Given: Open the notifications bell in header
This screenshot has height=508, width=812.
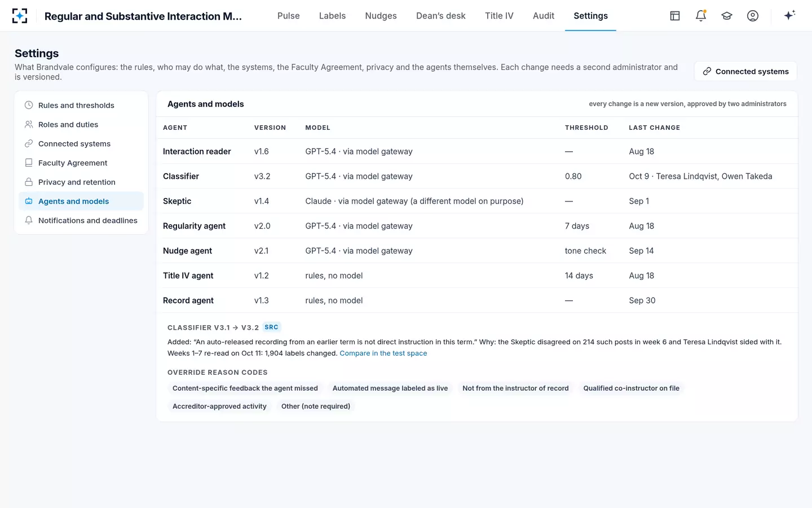Looking at the screenshot, I should point(701,16).
